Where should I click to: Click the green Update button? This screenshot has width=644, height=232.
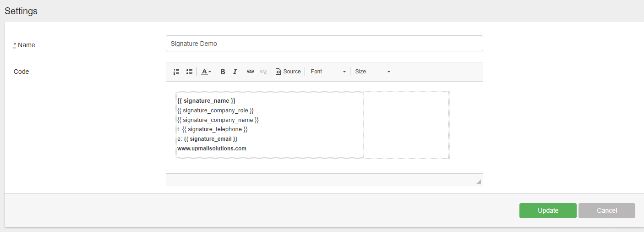[548, 210]
